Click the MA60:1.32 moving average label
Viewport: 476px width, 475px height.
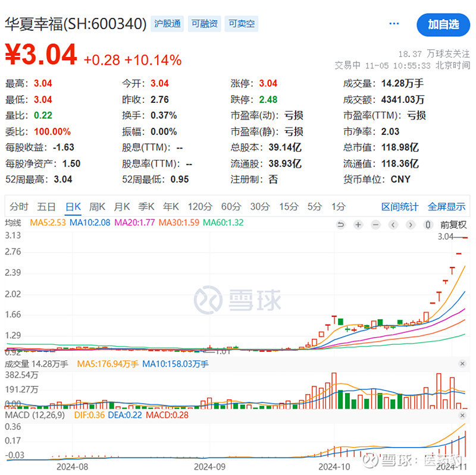[x=223, y=222]
